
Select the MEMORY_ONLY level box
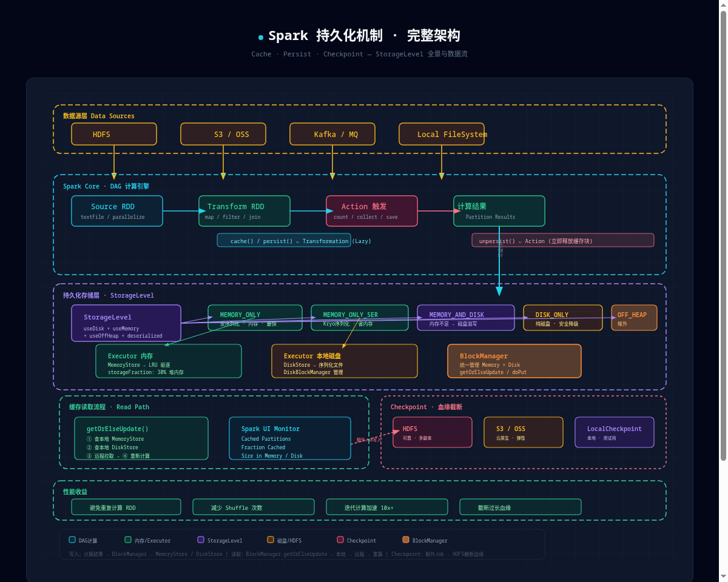coord(255,318)
